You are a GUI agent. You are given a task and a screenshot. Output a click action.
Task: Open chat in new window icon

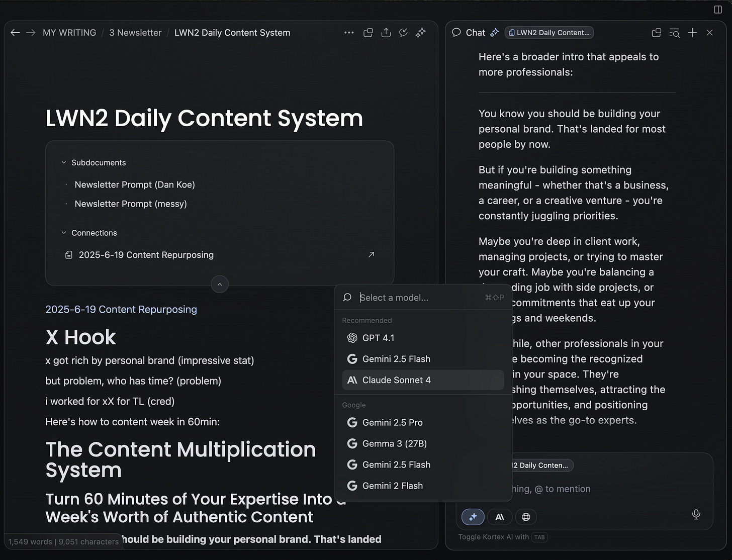(x=656, y=33)
